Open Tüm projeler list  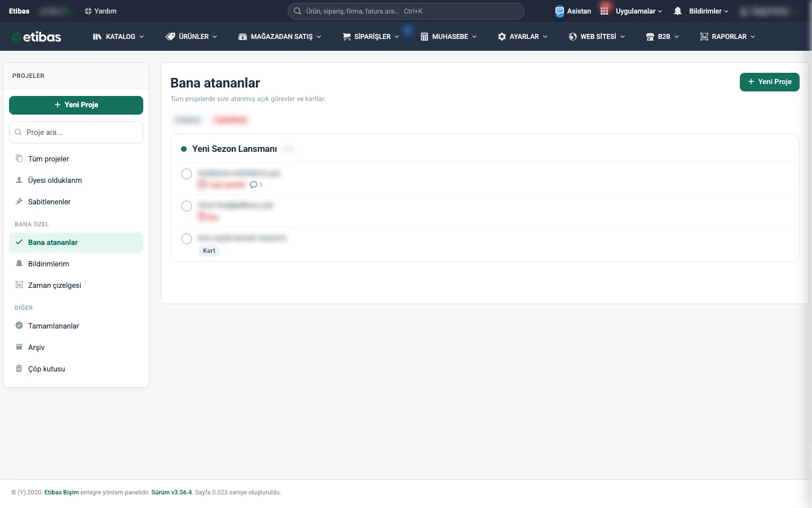pyautogui.click(x=76, y=159)
